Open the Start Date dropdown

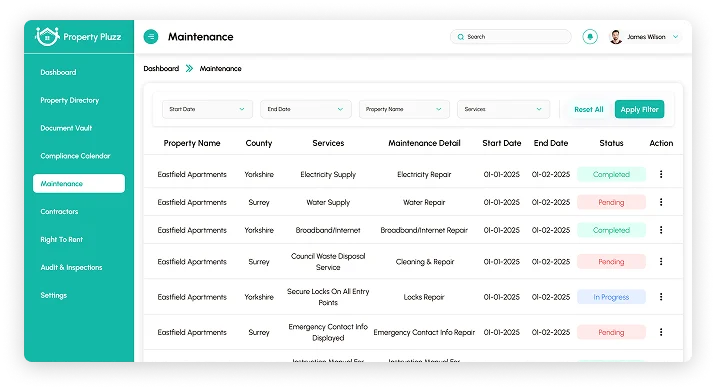coord(207,109)
